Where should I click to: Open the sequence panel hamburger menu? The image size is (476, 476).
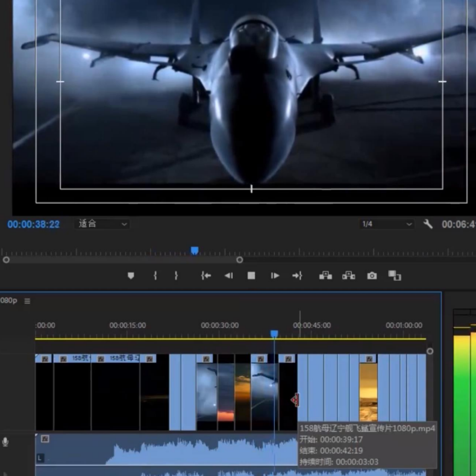click(27, 301)
